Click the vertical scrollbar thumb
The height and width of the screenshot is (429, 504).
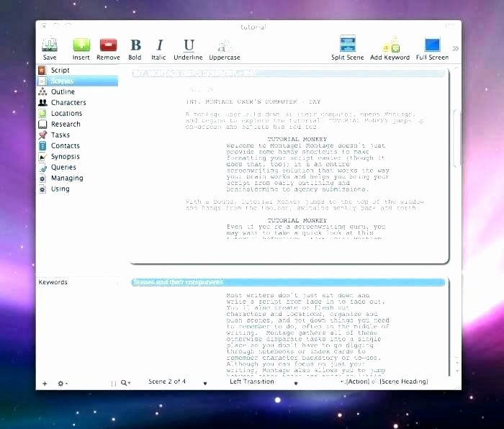click(456, 138)
